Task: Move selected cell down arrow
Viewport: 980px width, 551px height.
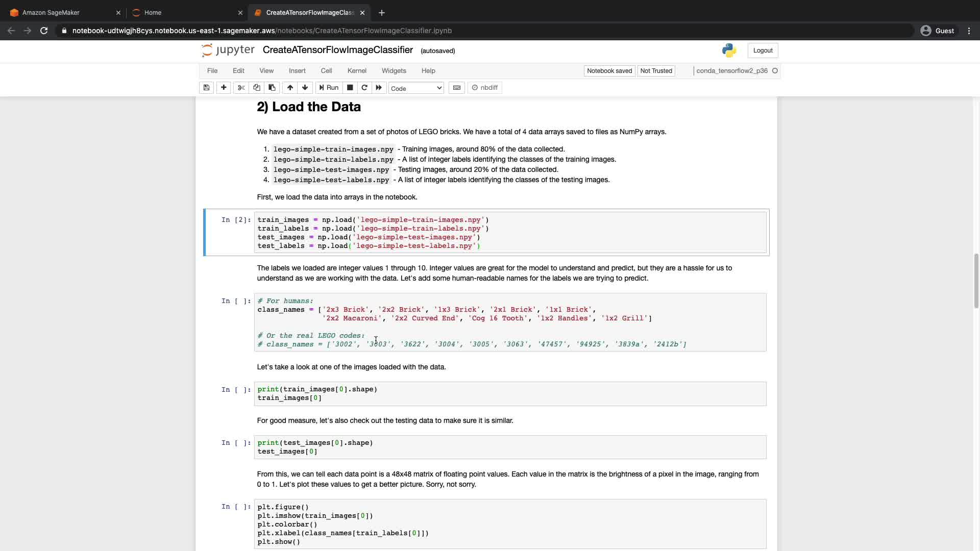Action: [305, 88]
